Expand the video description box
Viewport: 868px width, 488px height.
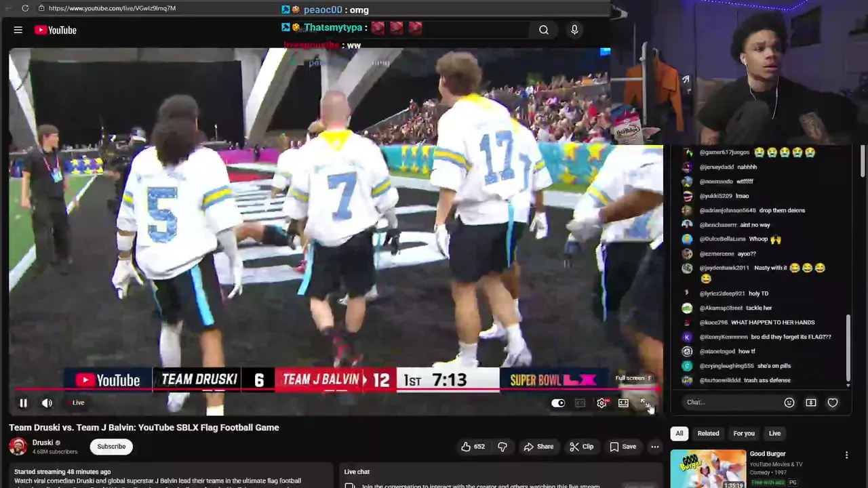(x=171, y=476)
